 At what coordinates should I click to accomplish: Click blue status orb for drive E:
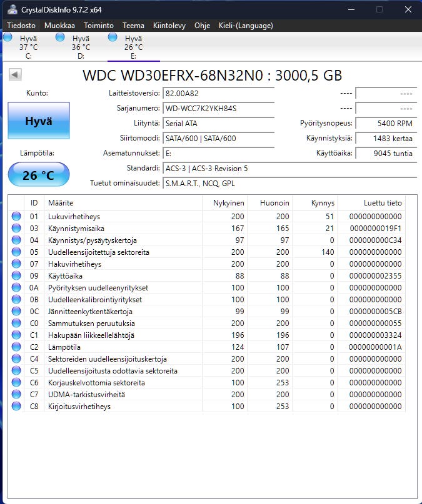(113, 37)
